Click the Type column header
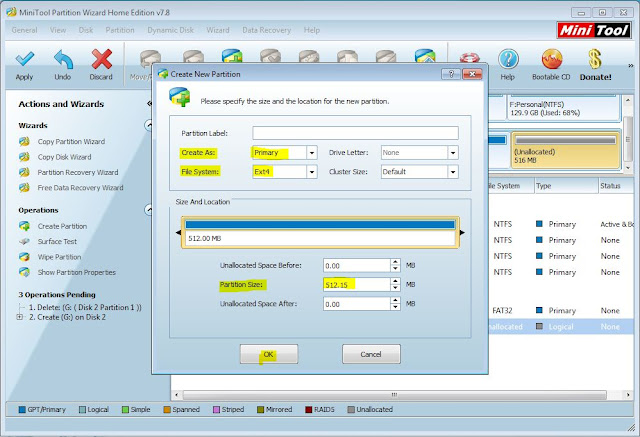640x437 pixels. (566, 186)
